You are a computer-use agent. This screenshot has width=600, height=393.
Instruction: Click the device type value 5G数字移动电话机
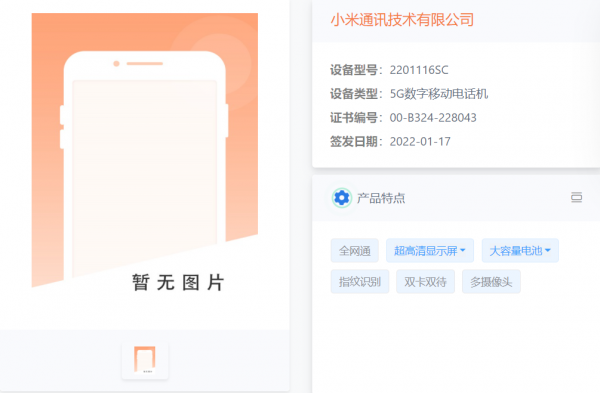coord(439,94)
